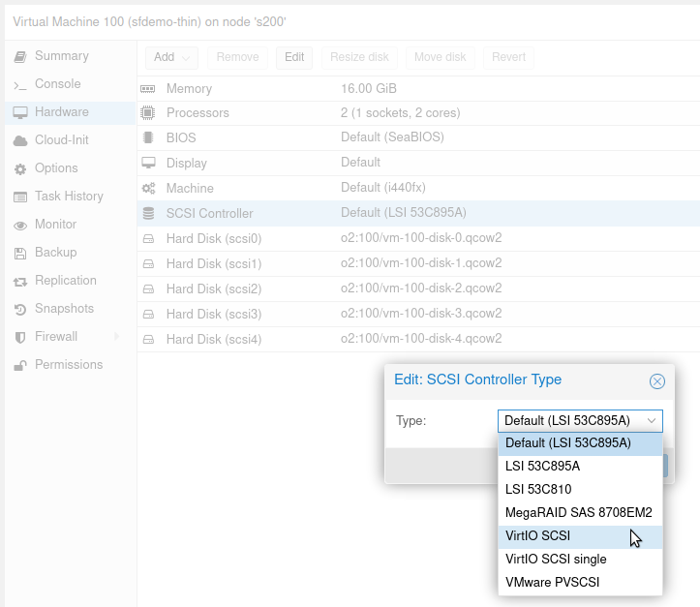Click the Hard Disk (scsi1) drive icon
This screenshot has width=700, height=607.
(x=148, y=263)
